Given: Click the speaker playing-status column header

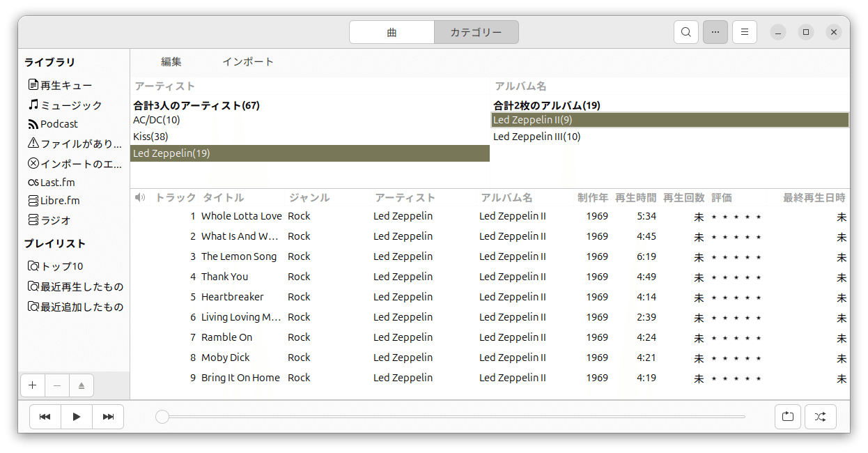Looking at the screenshot, I should click(x=140, y=198).
